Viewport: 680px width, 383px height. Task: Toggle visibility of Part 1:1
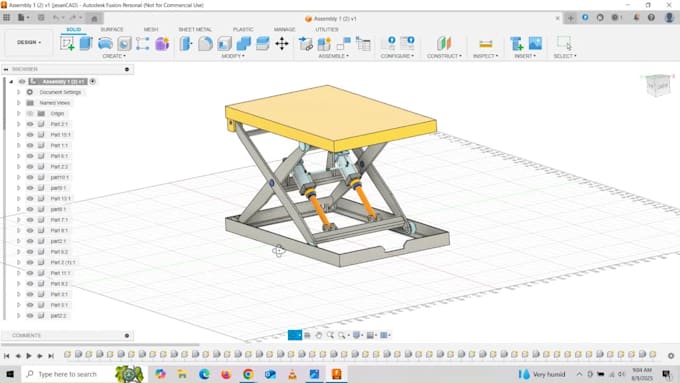[x=30, y=145]
